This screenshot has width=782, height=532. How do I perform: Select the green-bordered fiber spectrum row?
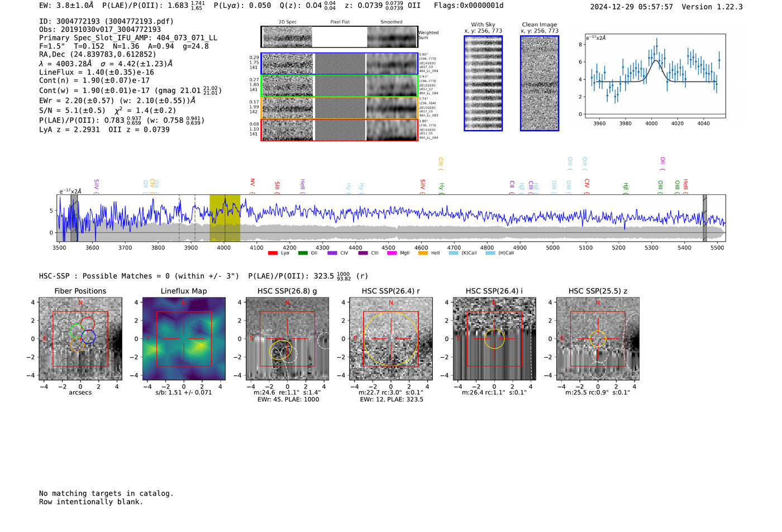[339, 86]
